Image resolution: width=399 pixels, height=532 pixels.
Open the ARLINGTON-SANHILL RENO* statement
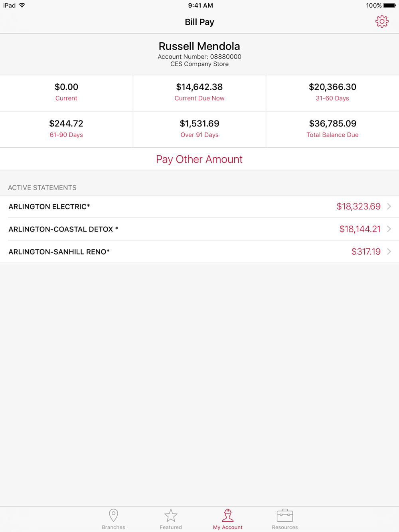coord(59,252)
